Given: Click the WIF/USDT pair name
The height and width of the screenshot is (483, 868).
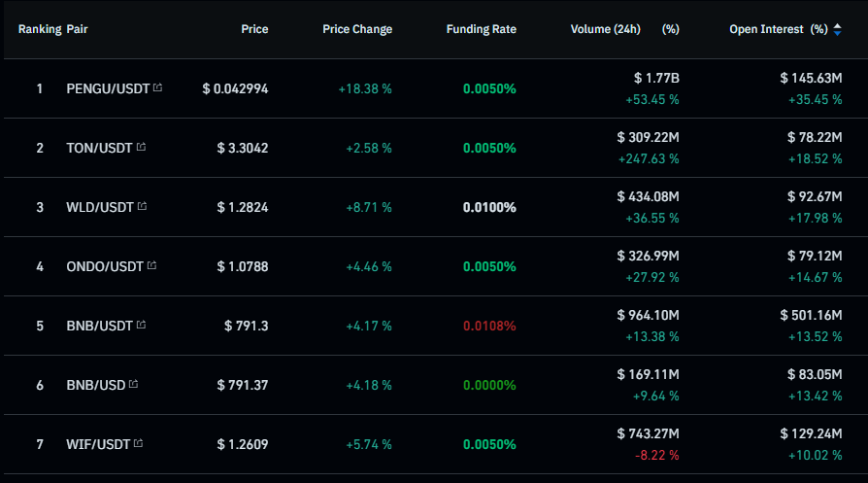Looking at the screenshot, I should coord(98,444).
